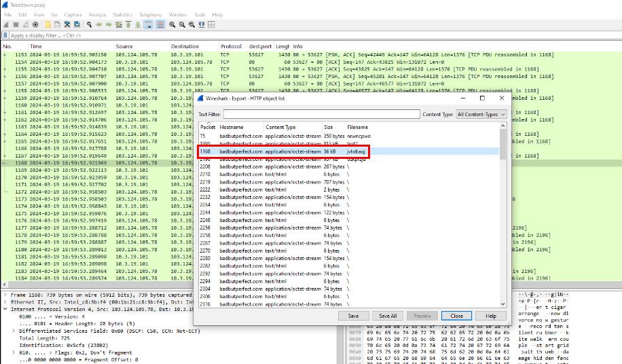622x364 pixels.
Task: Click the Help button in the dialog
Action: tap(491, 316)
